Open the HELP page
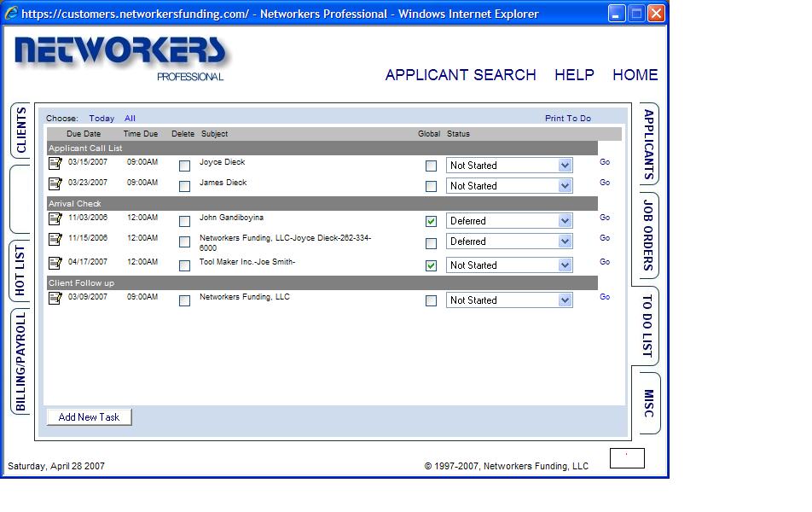812x512 pixels. coord(574,75)
